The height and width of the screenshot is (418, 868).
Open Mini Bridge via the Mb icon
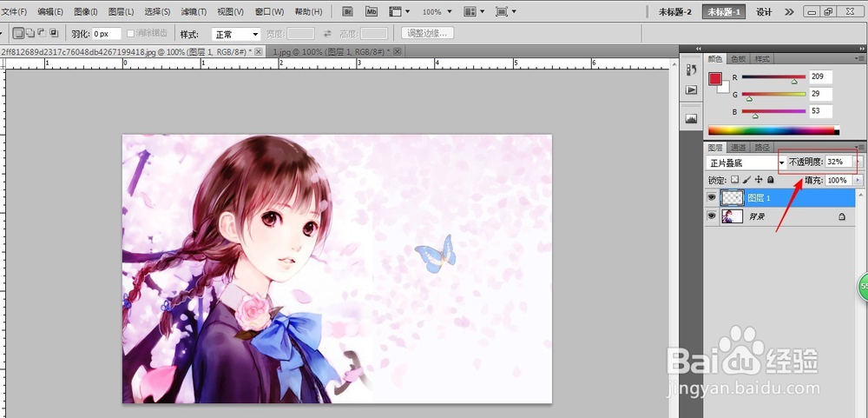(372, 11)
